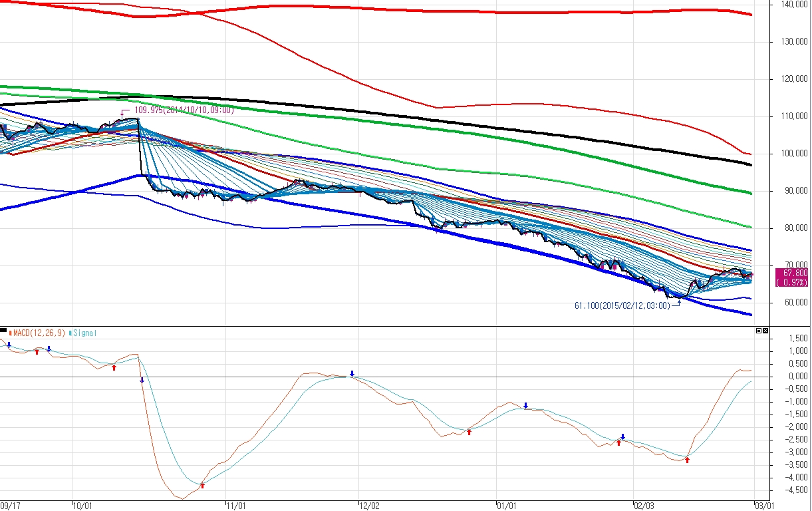This screenshot has height=511, width=812.
Task: Click the last red buy arrow after 02/03
Action: (x=687, y=460)
